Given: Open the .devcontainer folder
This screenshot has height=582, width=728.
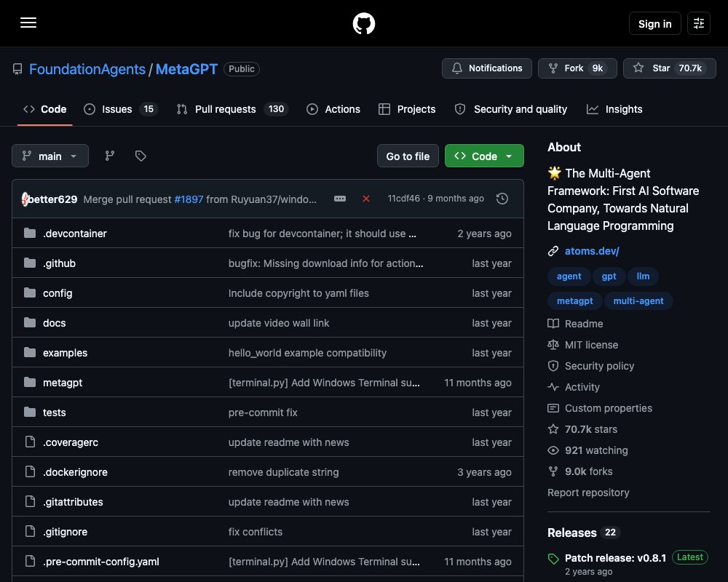Looking at the screenshot, I should [75, 234].
